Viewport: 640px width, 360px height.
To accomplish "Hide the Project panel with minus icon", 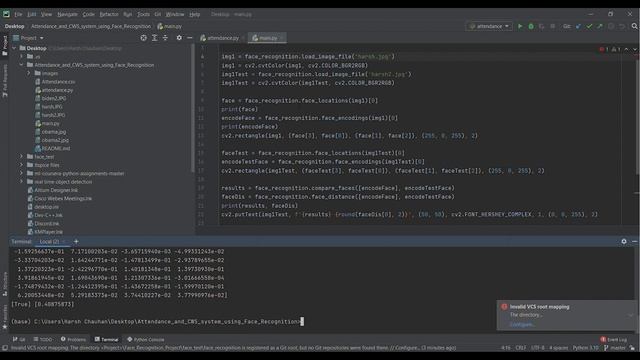I will [x=190, y=38].
